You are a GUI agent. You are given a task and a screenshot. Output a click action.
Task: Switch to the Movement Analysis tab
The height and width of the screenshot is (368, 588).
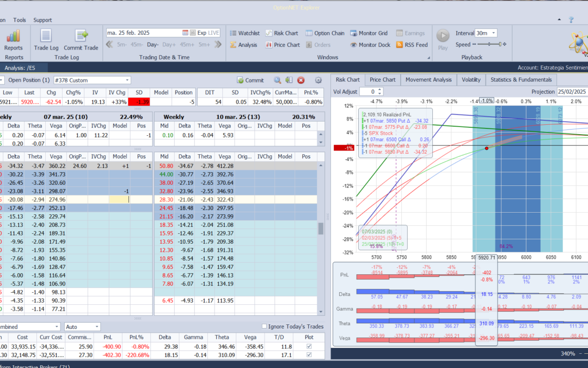point(428,80)
